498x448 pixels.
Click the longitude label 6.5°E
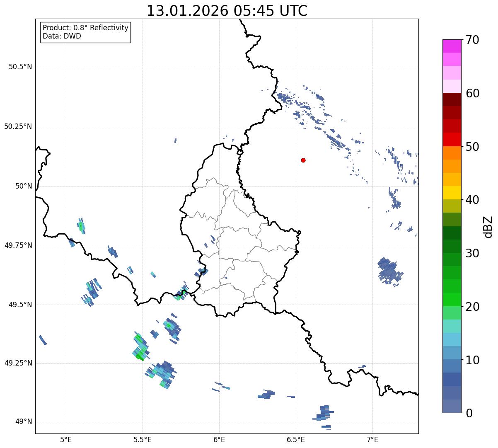tap(296, 439)
